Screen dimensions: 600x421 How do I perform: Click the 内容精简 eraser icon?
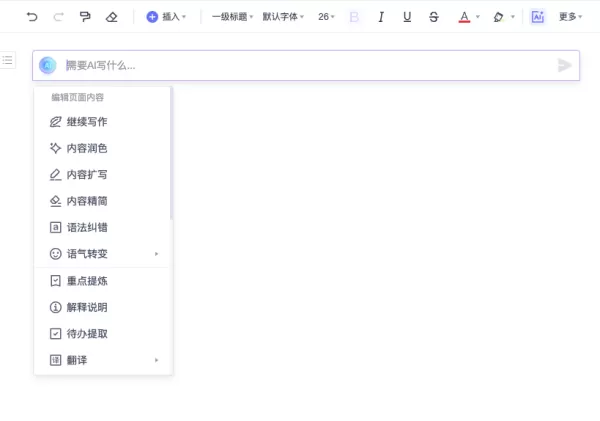(55, 201)
